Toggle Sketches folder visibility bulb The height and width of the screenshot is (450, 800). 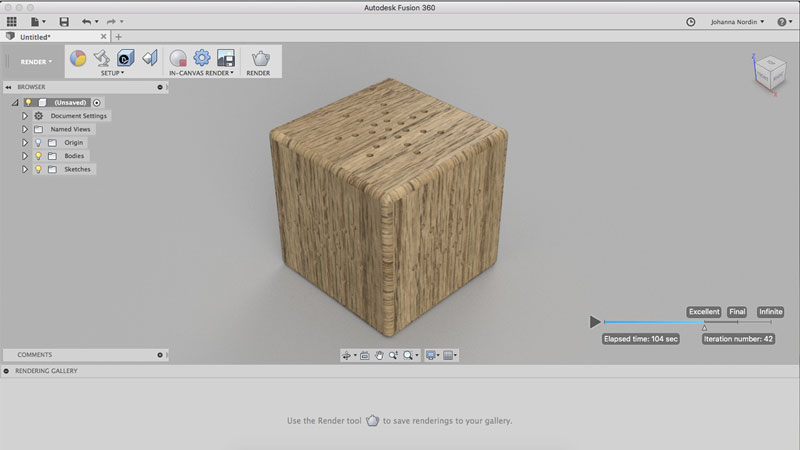(x=38, y=169)
